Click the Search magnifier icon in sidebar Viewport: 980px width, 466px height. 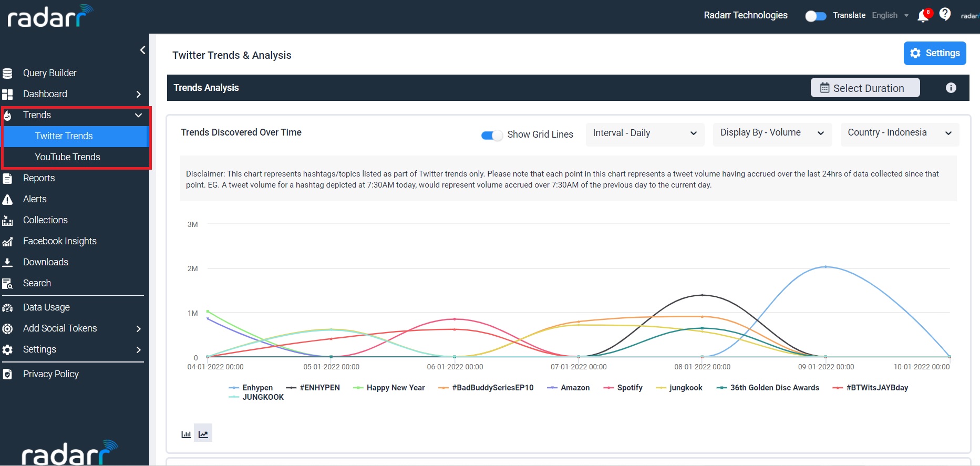coord(7,284)
